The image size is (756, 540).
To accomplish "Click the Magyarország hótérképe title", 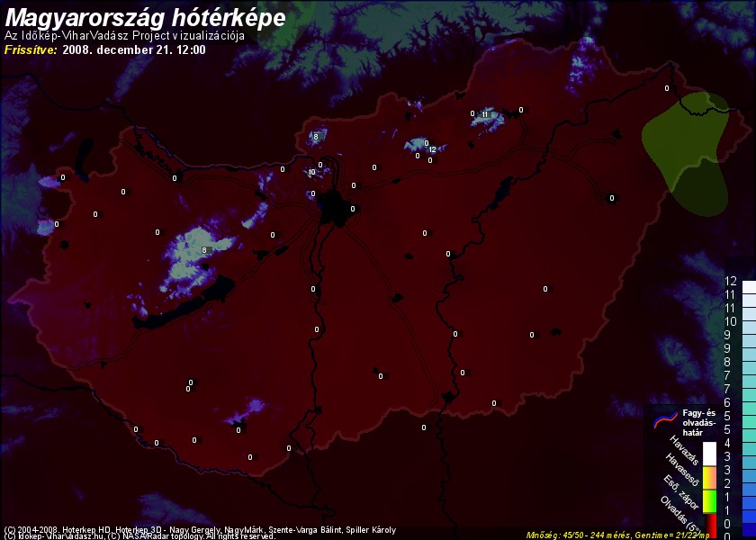I will point(146,17).
